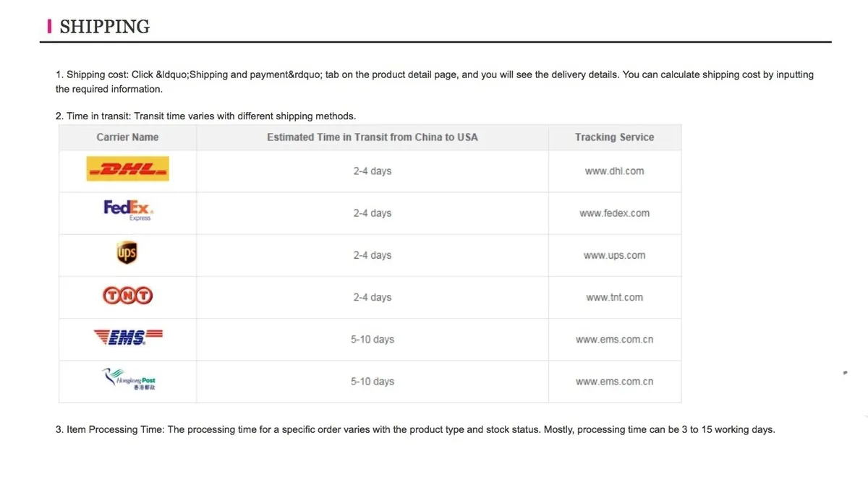Click the Hongkong Post logo
Image resolution: width=868 pixels, height=477 pixels.
coord(128,379)
